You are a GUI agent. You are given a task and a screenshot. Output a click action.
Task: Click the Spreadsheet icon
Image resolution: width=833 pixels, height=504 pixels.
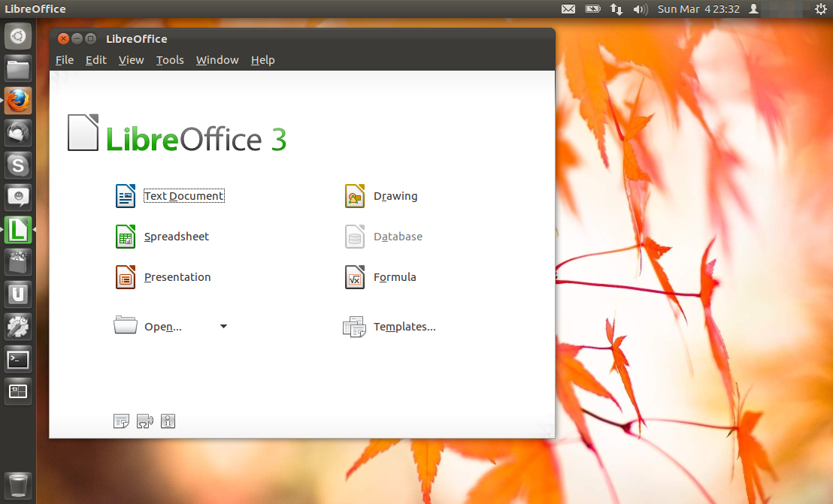126,237
